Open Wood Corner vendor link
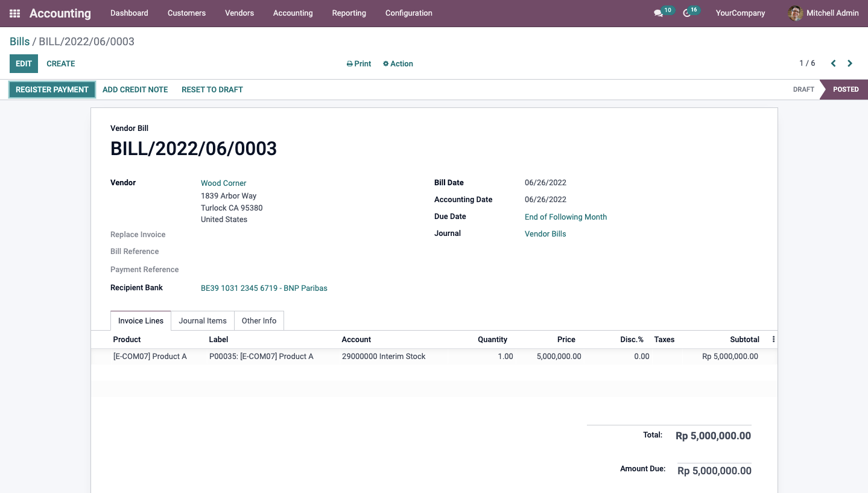The width and height of the screenshot is (868, 493). (x=224, y=183)
